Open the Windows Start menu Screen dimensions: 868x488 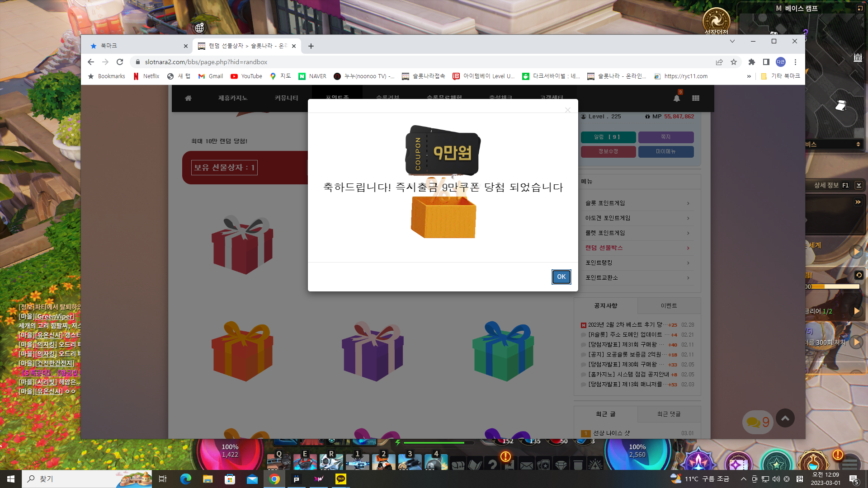click(11, 479)
